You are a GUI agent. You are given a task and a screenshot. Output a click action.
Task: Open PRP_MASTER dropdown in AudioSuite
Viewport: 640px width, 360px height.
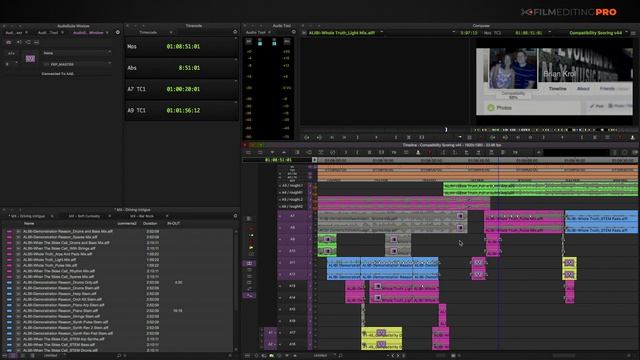tap(76, 64)
